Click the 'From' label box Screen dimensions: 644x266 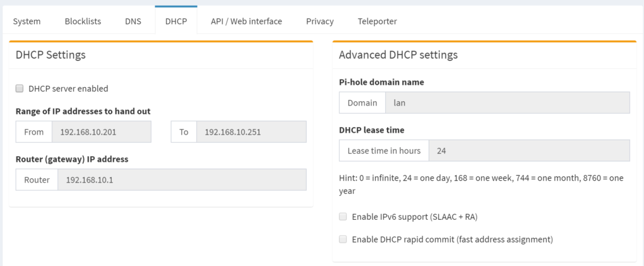click(34, 132)
